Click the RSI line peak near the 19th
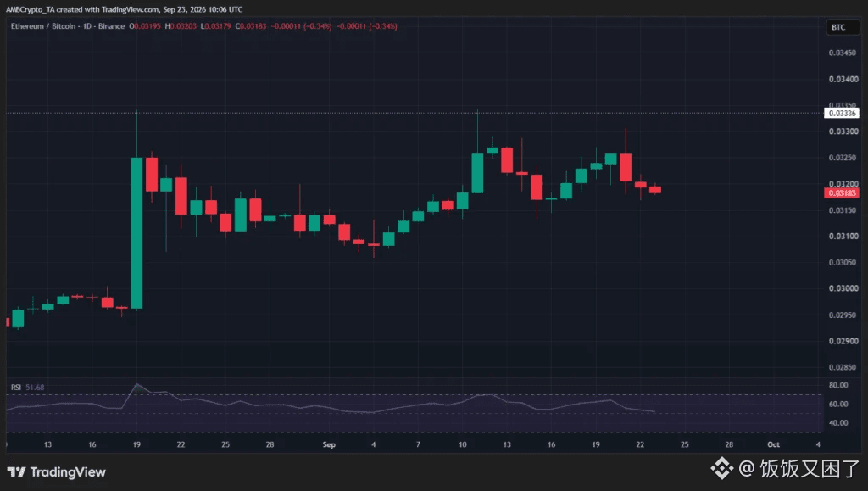Image resolution: width=868 pixels, height=491 pixels. coord(136,384)
